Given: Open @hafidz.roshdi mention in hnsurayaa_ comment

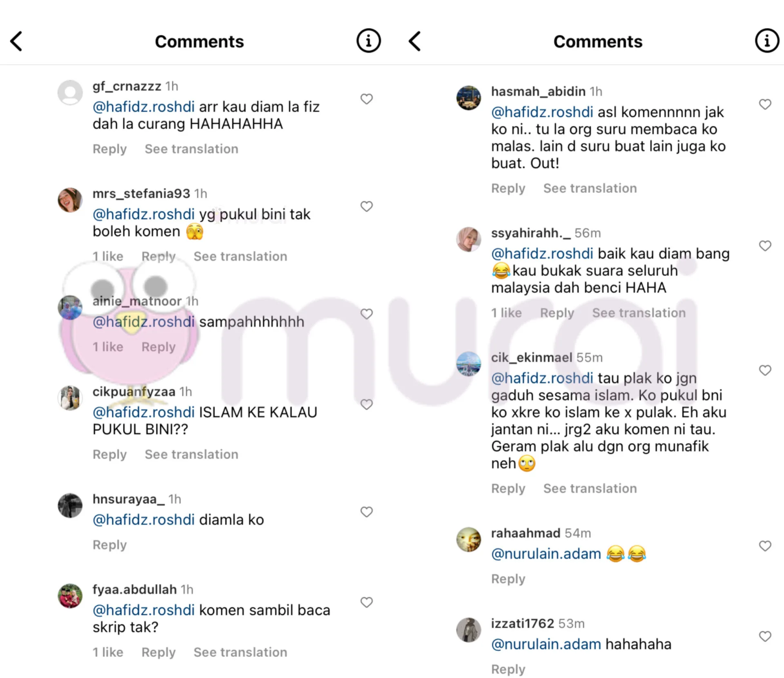Looking at the screenshot, I should coord(144,520).
